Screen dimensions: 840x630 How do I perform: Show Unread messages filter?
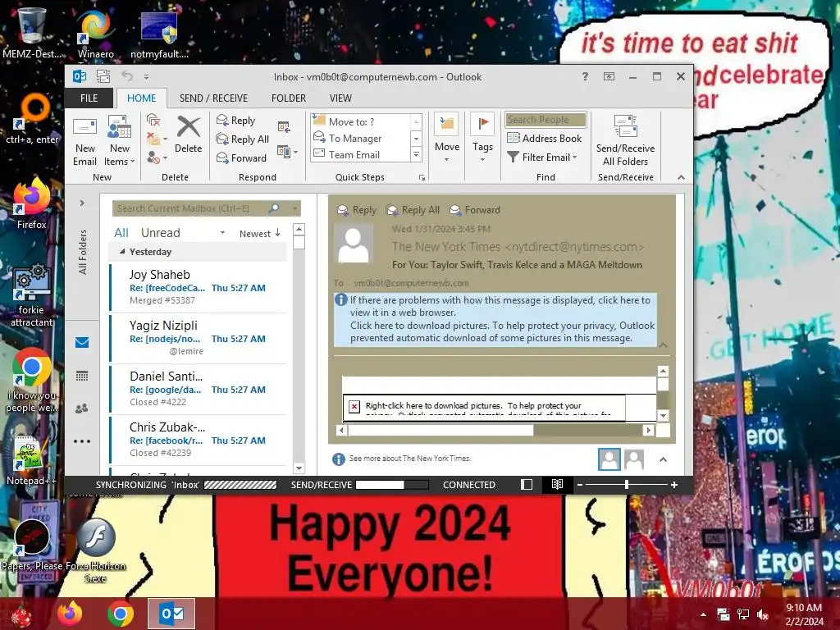160,232
